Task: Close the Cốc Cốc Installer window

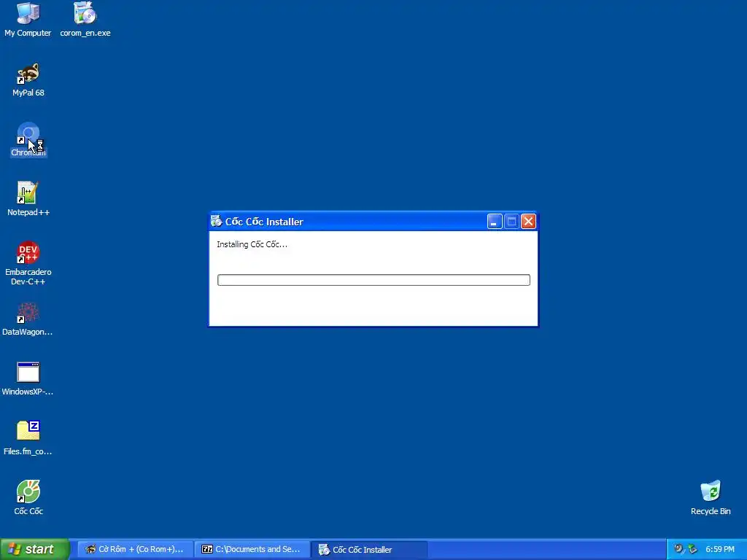Action: click(528, 222)
